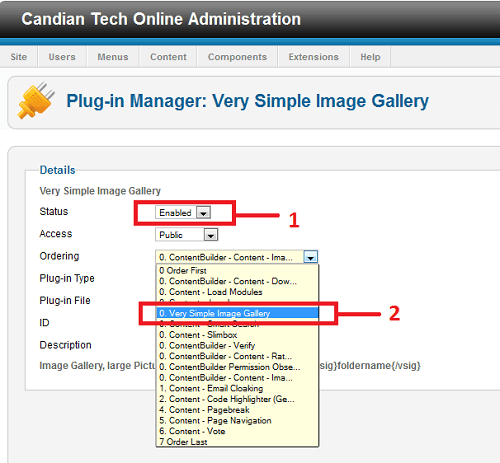Click the Description label

pyautogui.click(x=65, y=345)
